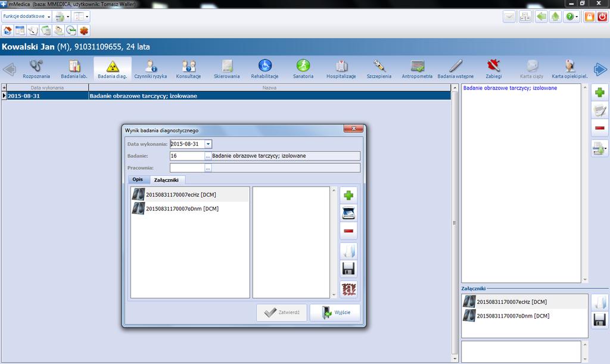The image size is (610, 364).
Task: Open Czynniki ryzyka section
Action: 151,69
